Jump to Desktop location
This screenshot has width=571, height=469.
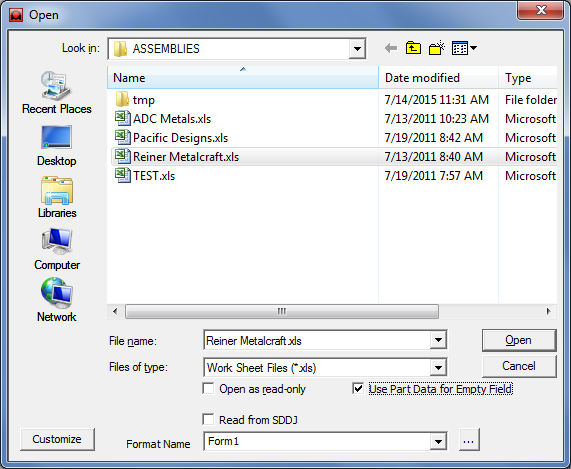56,146
